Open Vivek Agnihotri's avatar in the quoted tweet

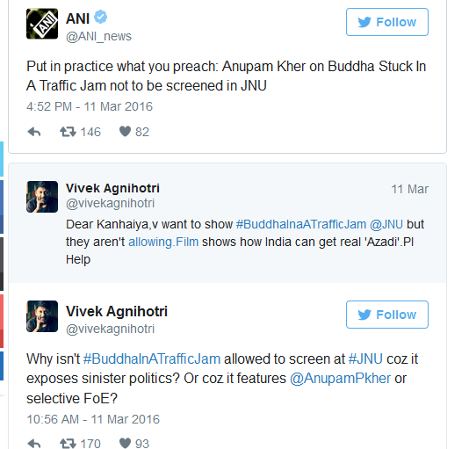point(42,197)
